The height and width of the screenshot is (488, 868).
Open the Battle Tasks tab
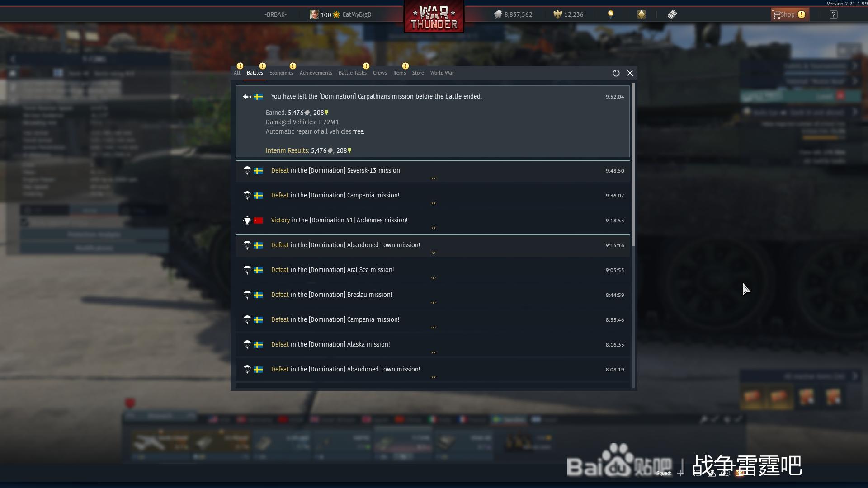tap(352, 73)
